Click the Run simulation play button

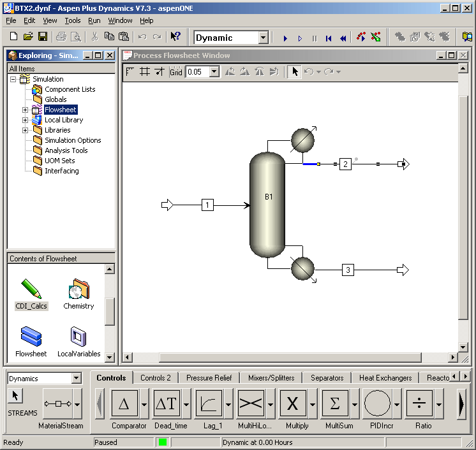click(x=286, y=38)
